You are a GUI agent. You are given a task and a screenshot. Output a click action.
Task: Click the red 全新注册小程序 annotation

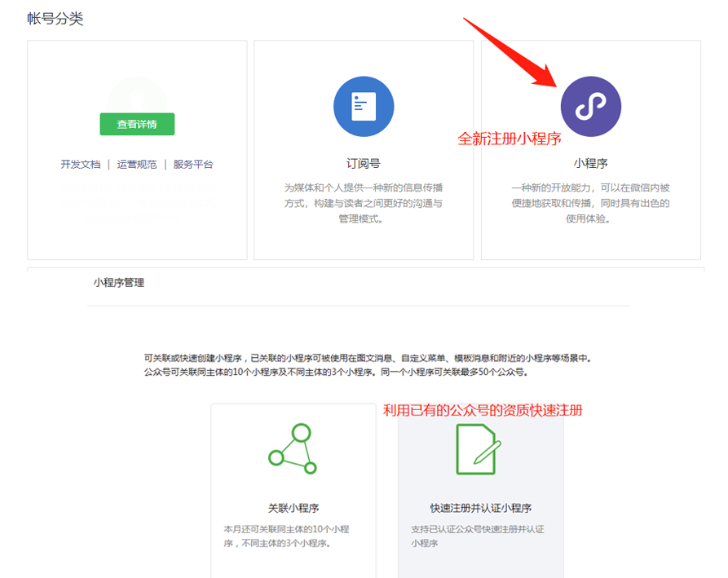509,139
